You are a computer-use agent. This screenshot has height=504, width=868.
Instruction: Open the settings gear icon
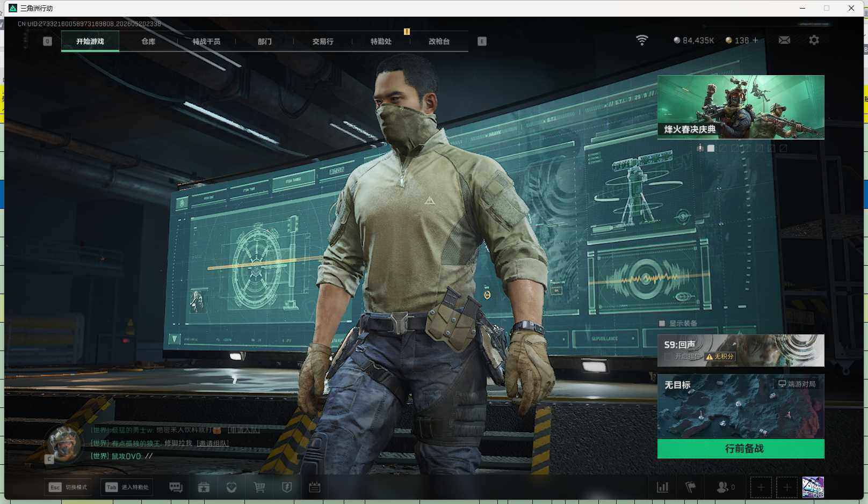tap(814, 40)
